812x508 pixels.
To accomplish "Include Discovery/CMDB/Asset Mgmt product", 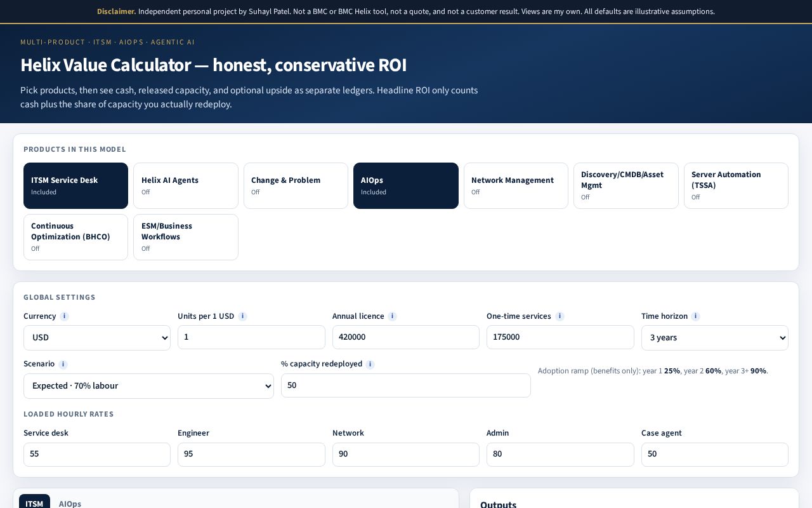I will coord(626,185).
